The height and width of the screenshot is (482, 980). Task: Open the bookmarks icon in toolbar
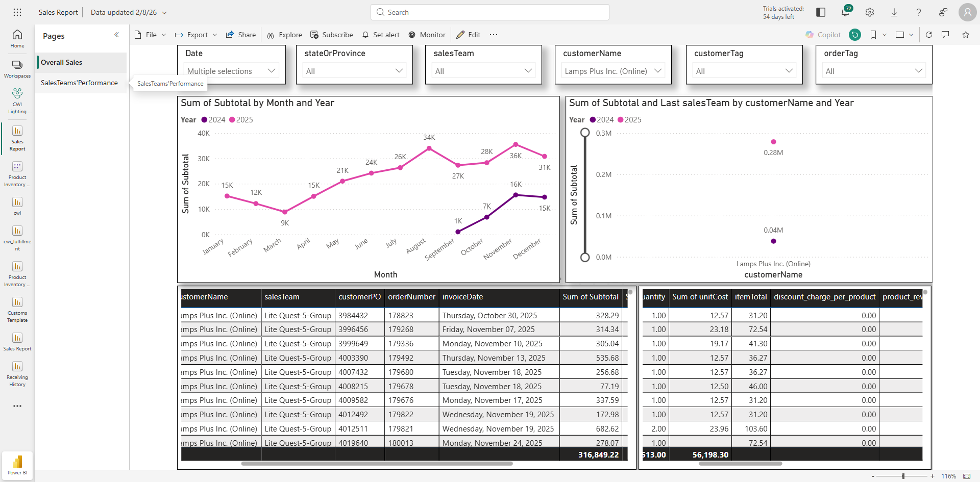pos(873,35)
